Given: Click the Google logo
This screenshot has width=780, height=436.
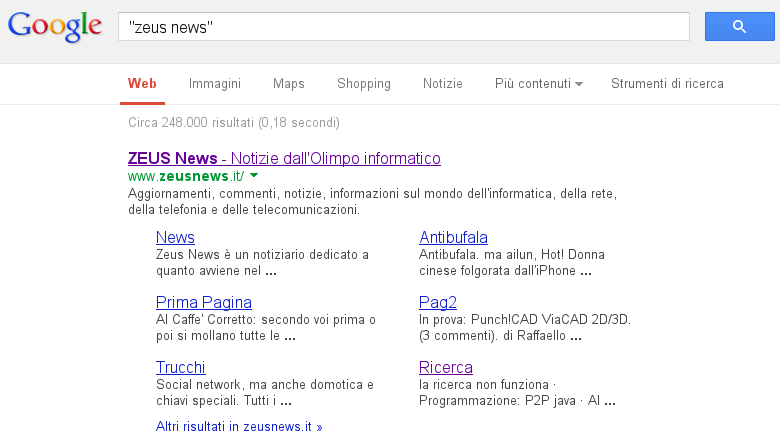Looking at the screenshot, I should [55, 27].
